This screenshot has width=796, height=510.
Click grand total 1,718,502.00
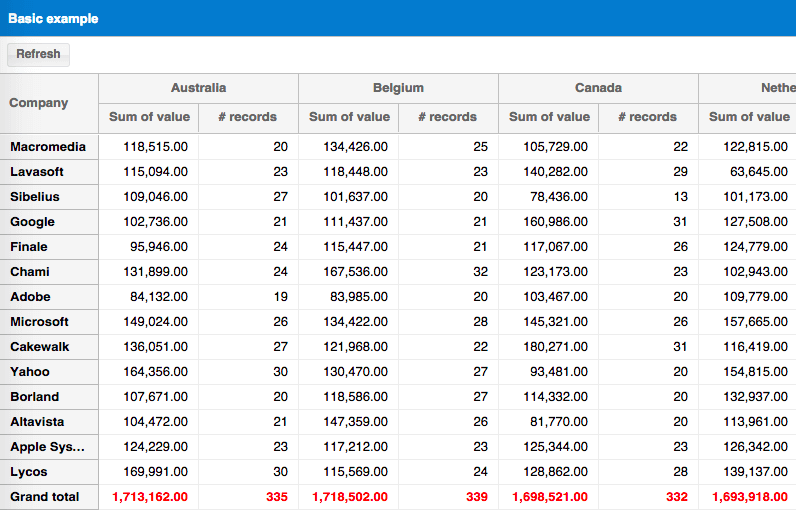(349, 497)
